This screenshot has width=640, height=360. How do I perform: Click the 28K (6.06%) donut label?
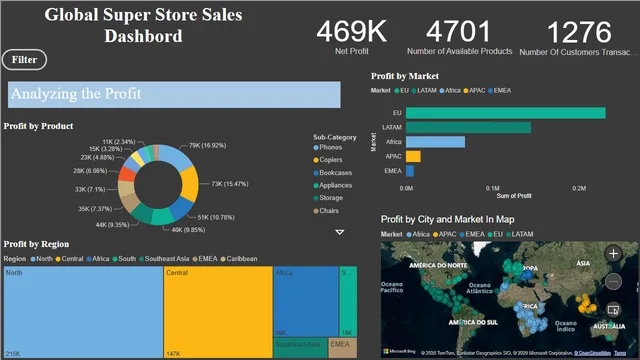tap(90, 171)
